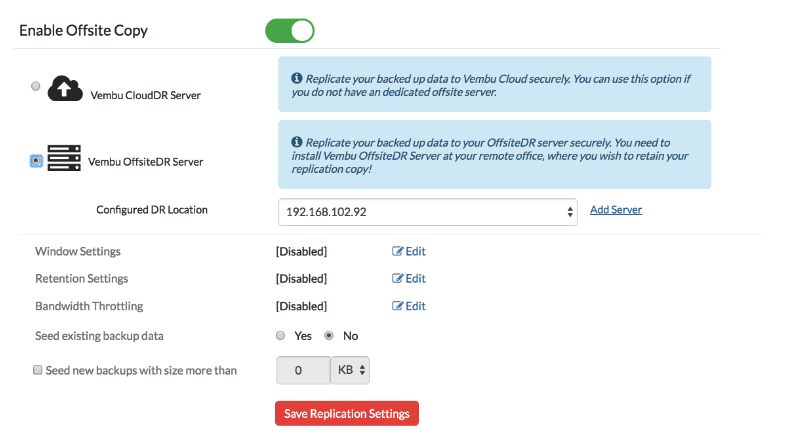
Task: Click the Window Settings edit pencil icon
Action: click(x=398, y=252)
